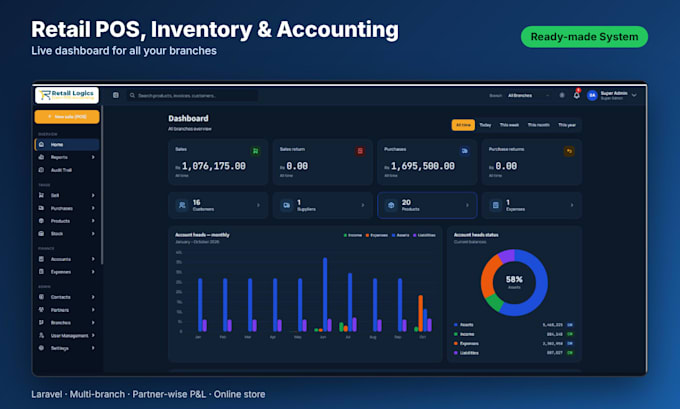Expand the Stock menu chevron

coord(93,233)
